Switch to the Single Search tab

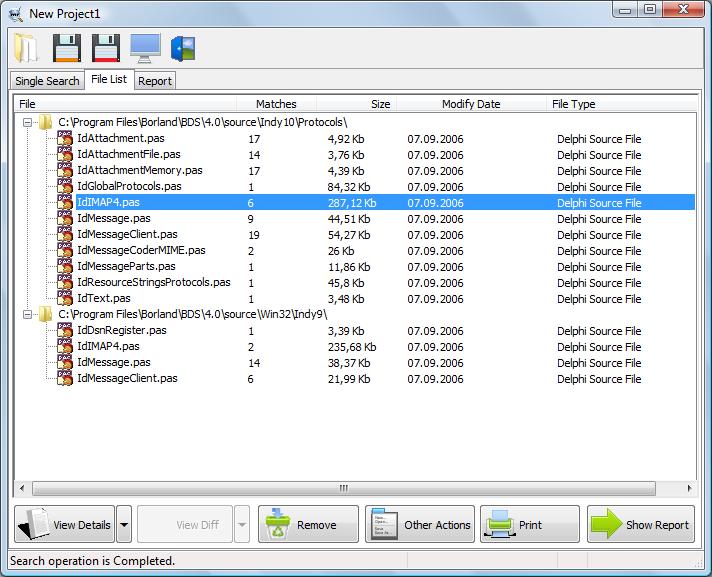pyautogui.click(x=46, y=81)
